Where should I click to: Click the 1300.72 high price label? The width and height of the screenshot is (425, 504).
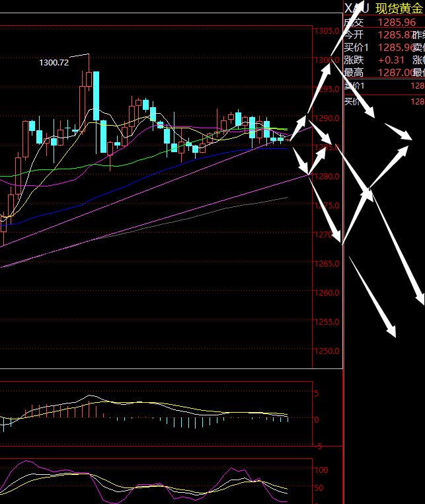pos(54,62)
